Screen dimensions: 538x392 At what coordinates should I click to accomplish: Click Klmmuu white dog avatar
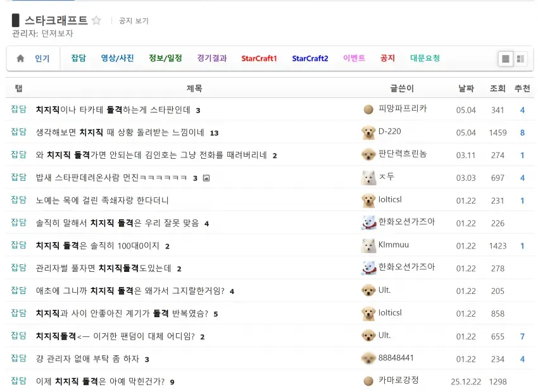[368, 245]
